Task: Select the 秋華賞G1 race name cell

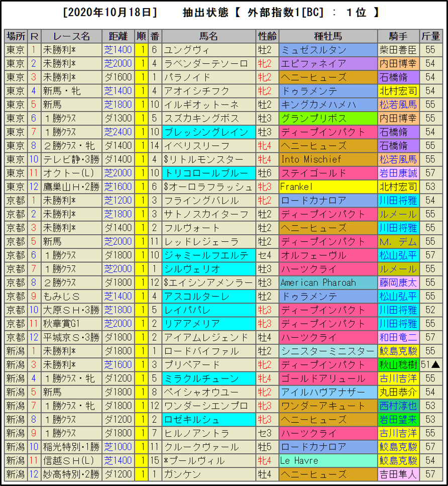Action: [71, 324]
